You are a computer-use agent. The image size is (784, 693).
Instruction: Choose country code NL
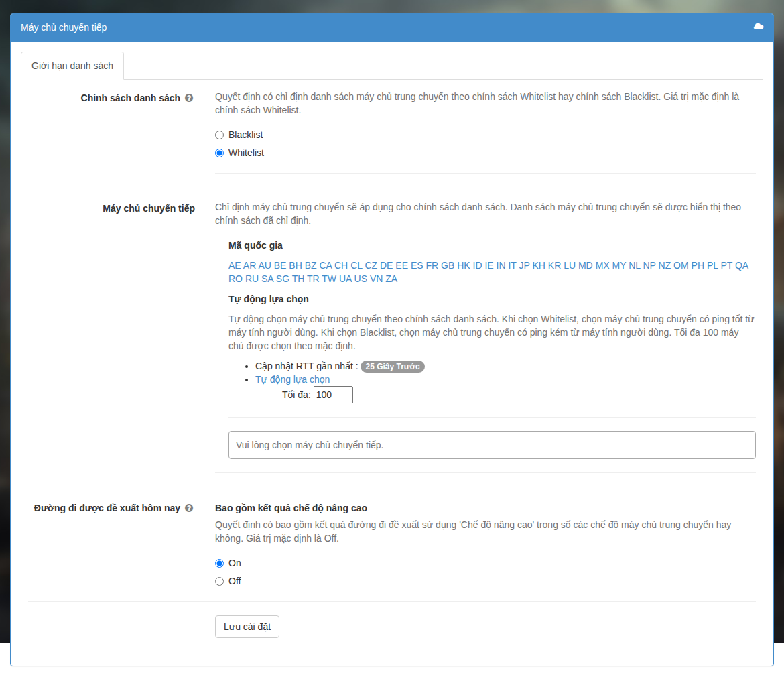pos(635,265)
